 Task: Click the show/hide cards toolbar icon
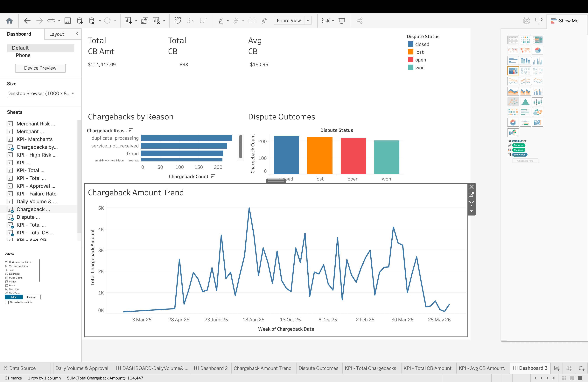click(x=326, y=20)
